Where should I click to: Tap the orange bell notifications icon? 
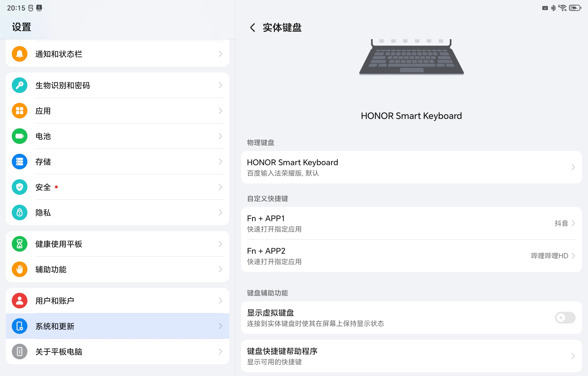coord(20,54)
